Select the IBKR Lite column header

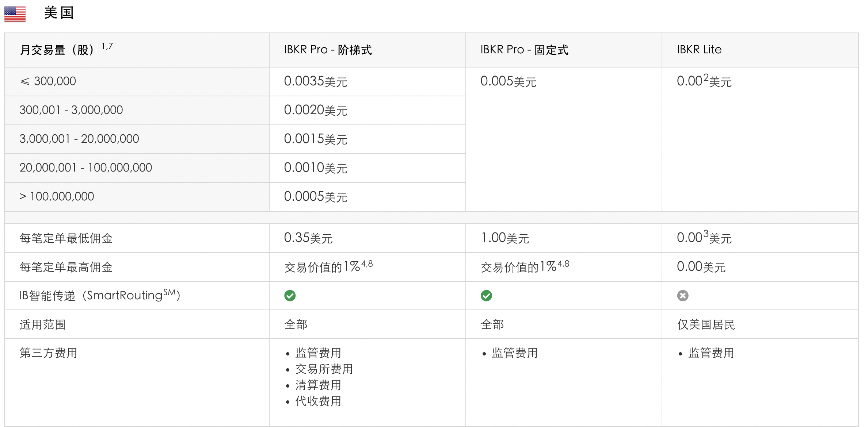pyautogui.click(x=699, y=50)
